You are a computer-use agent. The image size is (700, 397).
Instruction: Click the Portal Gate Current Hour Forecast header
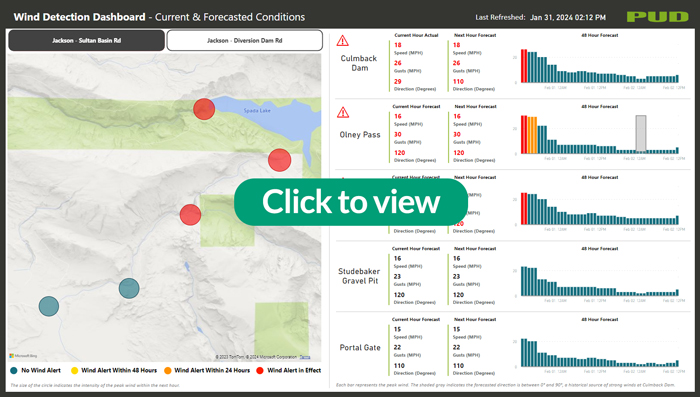(416, 319)
